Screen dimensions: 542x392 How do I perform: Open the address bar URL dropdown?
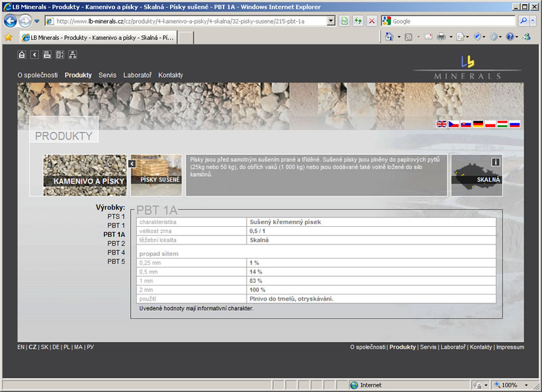(x=331, y=21)
